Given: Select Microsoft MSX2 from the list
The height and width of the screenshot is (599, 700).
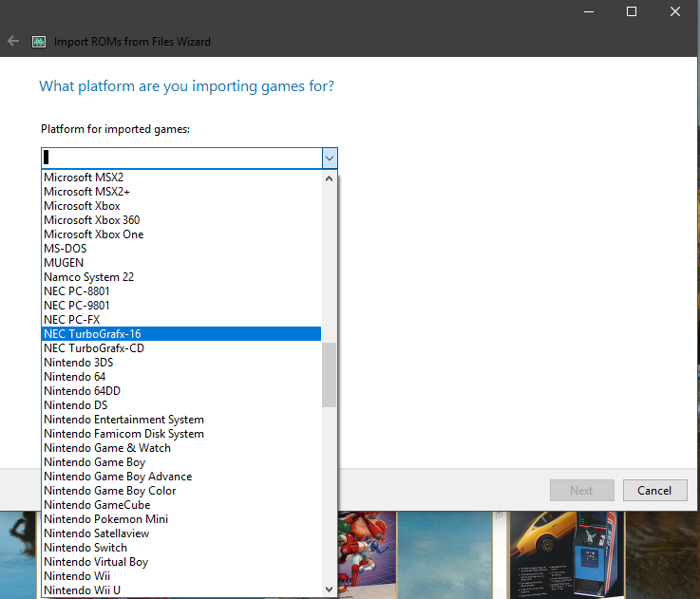Looking at the screenshot, I should (181, 178).
